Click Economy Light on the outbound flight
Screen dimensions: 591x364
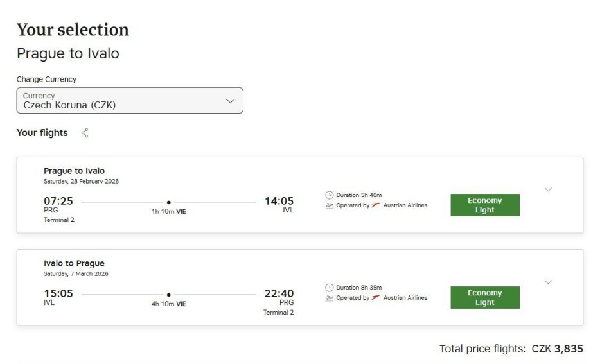coord(485,205)
